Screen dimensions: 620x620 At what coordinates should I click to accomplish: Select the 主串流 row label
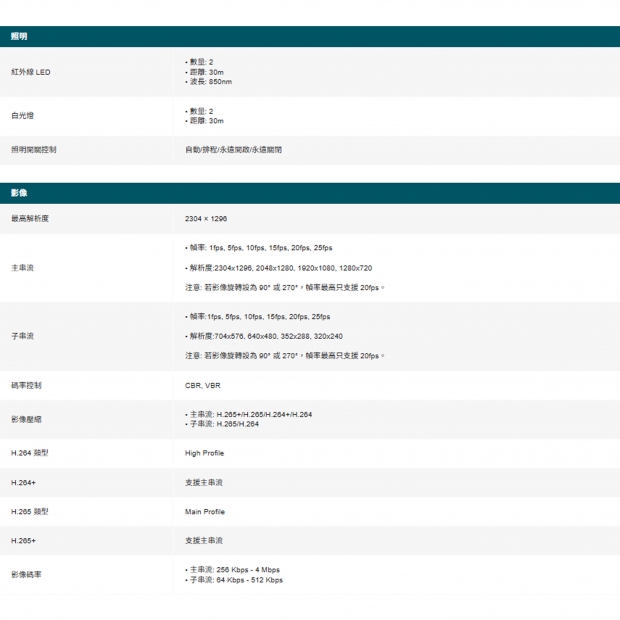(23, 268)
